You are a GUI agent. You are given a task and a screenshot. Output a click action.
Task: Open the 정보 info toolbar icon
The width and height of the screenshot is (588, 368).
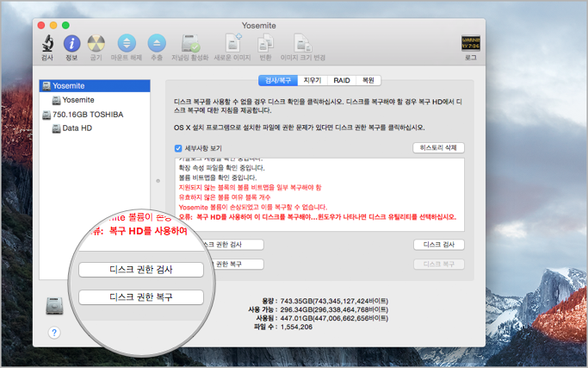tap(71, 44)
